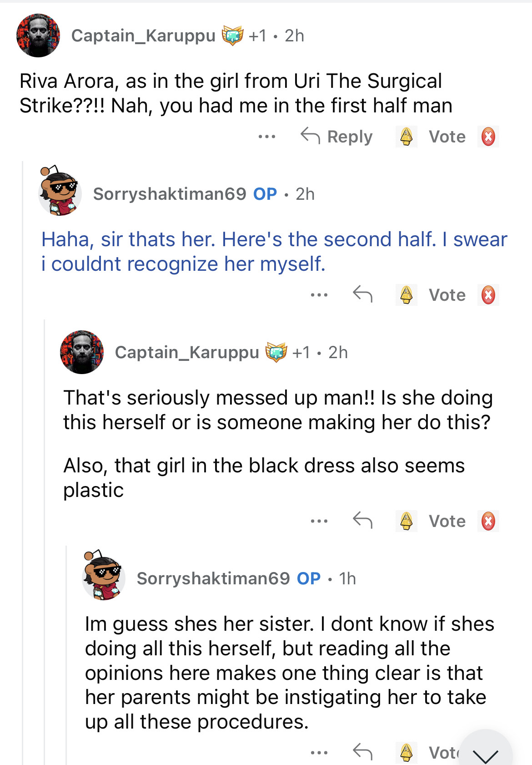This screenshot has width=532, height=765.
Task: Downvote the 'That's seriously messed up' comment
Action: tap(488, 521)
